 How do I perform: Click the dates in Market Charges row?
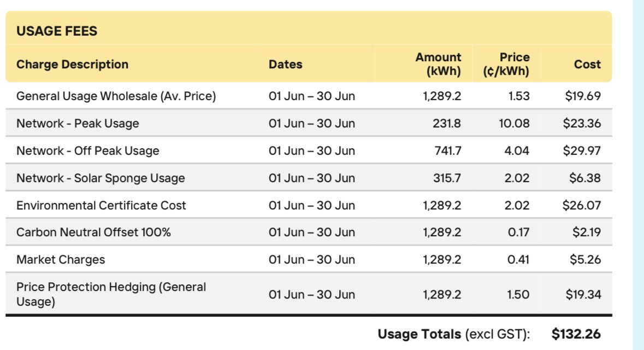click(x=312, y=260)
